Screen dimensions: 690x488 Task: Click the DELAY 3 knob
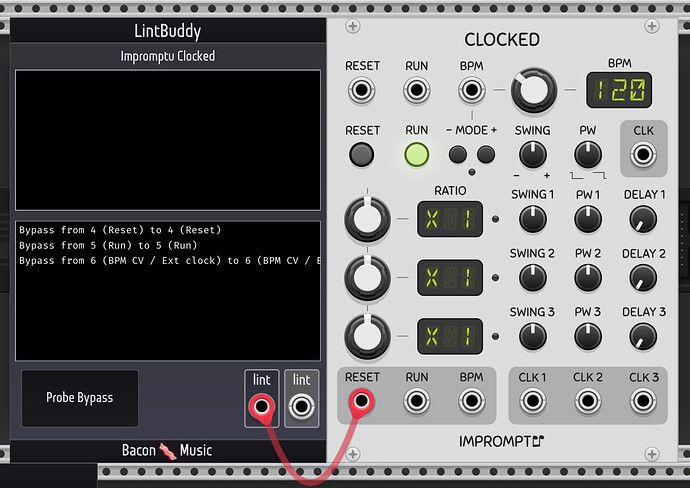[643, 337]
